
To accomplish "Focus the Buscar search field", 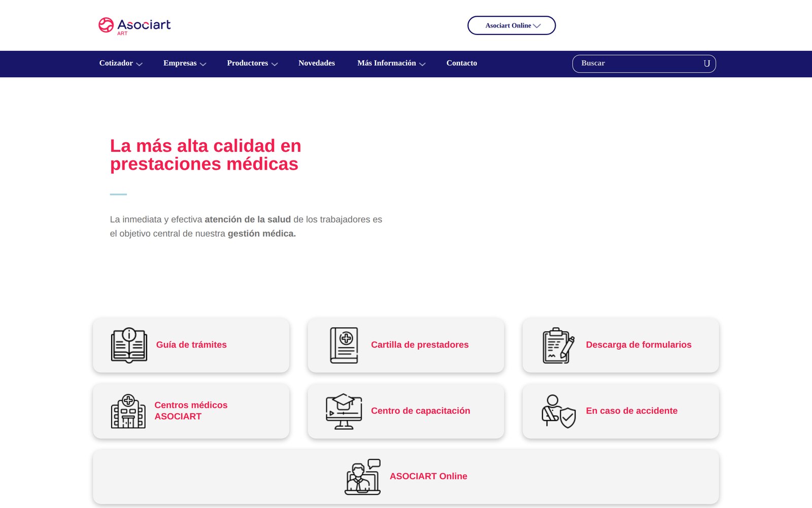I will click(x=644, y=63).
